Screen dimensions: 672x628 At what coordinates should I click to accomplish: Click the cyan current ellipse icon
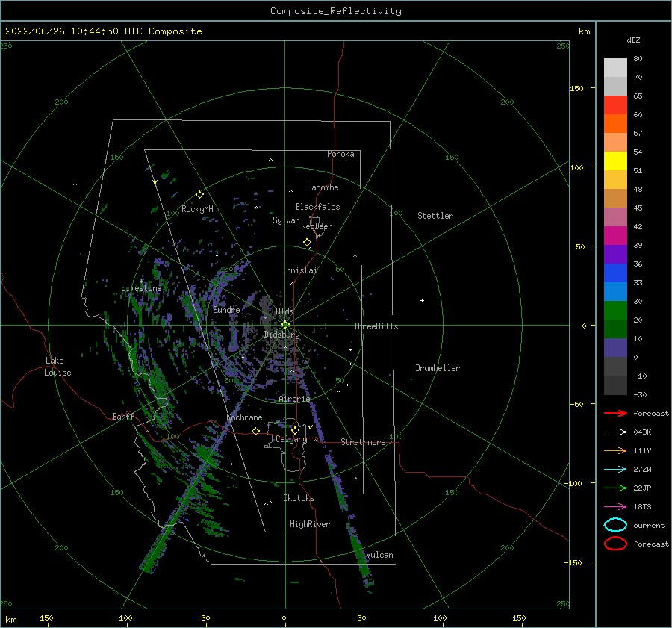click(x=615, y=525)
